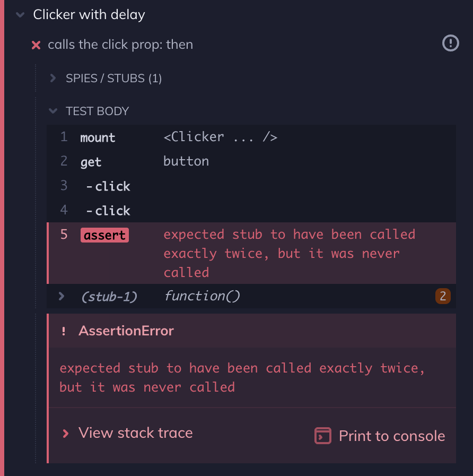Select the mount command on line 1
The width and height of the screenshot is (473, 476).
(98, 137)
